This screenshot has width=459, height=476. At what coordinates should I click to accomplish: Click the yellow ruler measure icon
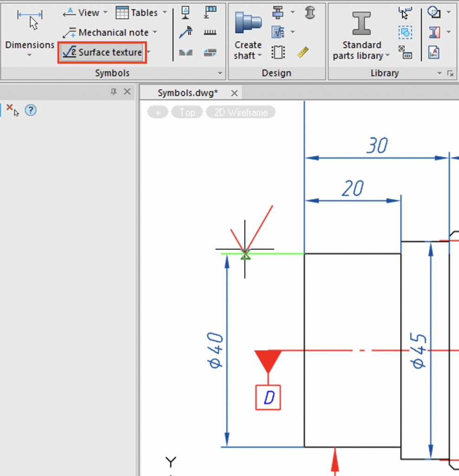pos(303,52)
